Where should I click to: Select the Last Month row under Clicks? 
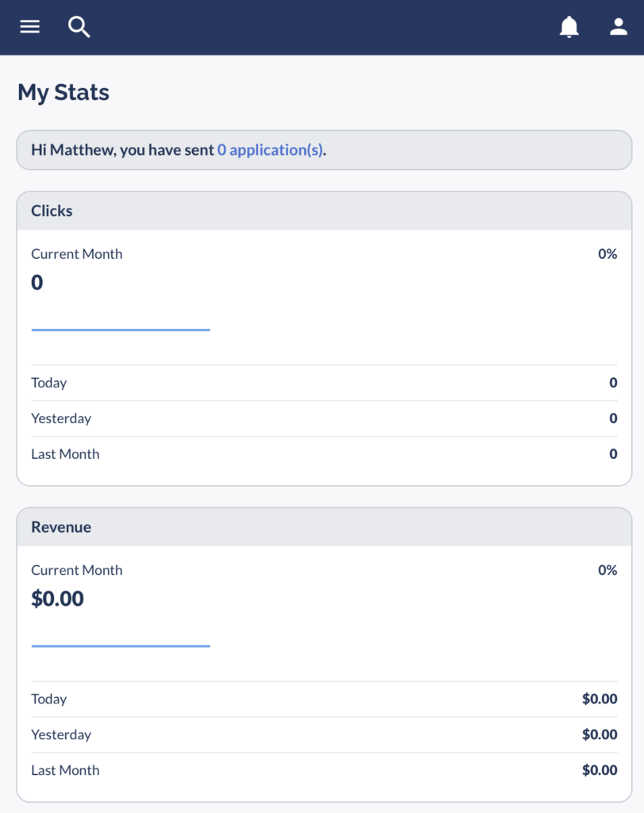pyautogui.click(x=324, y=454)
